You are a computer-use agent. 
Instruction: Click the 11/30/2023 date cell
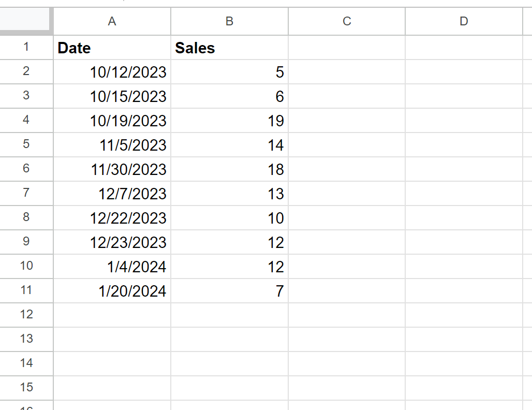111,169
